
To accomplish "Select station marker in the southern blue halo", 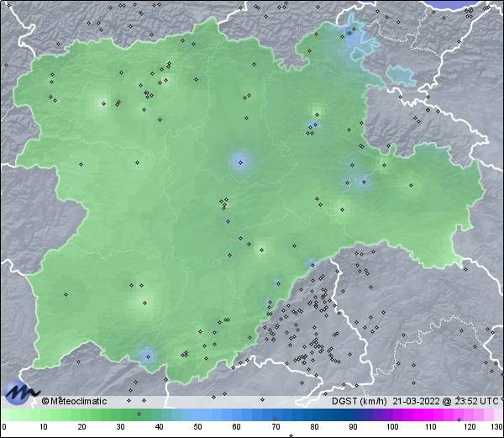I will [148, 356].
